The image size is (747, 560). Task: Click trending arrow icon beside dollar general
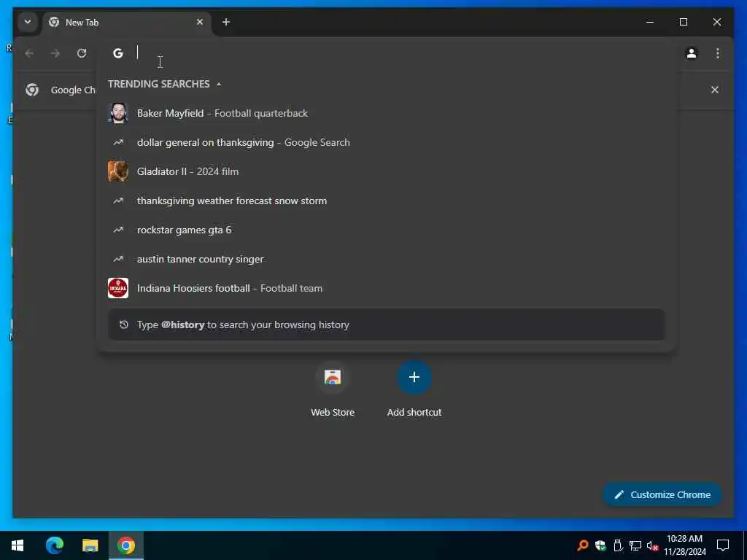(117, 142)
